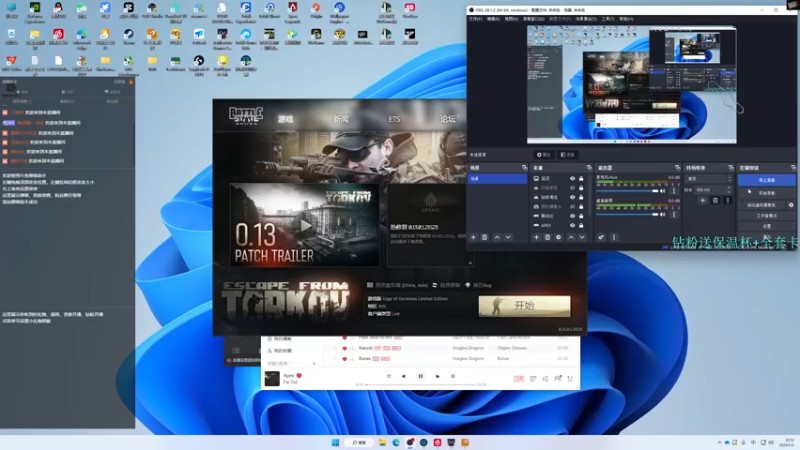The width and height of the screenshot is (800, 450).
Task: Open File Explorer from the taskbar
Action: pyautogui.click(x=382, y=442)
